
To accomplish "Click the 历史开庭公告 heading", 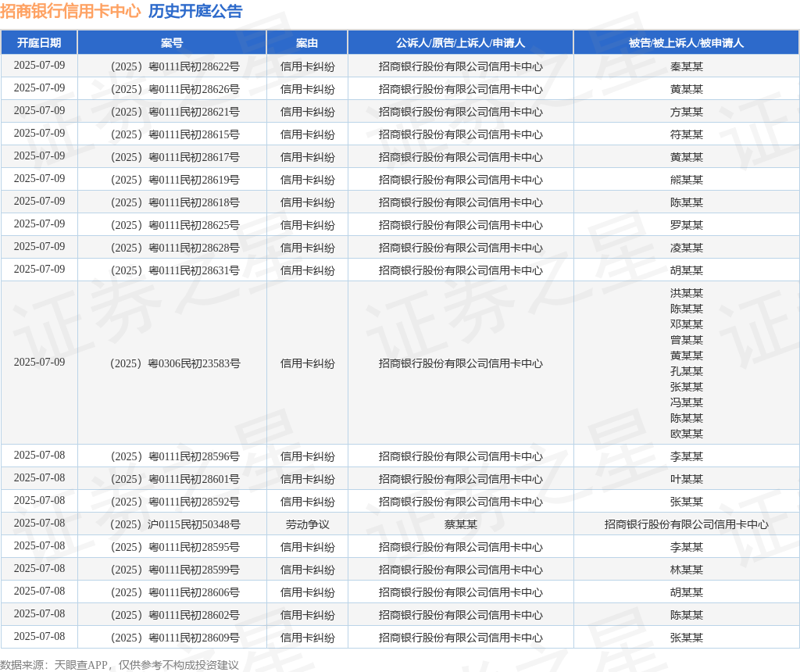I will (x=195, y=11).
